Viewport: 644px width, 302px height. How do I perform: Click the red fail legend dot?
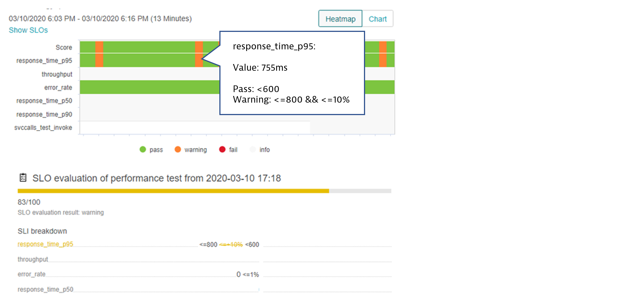pyautogui.click(x=222, y=149)
